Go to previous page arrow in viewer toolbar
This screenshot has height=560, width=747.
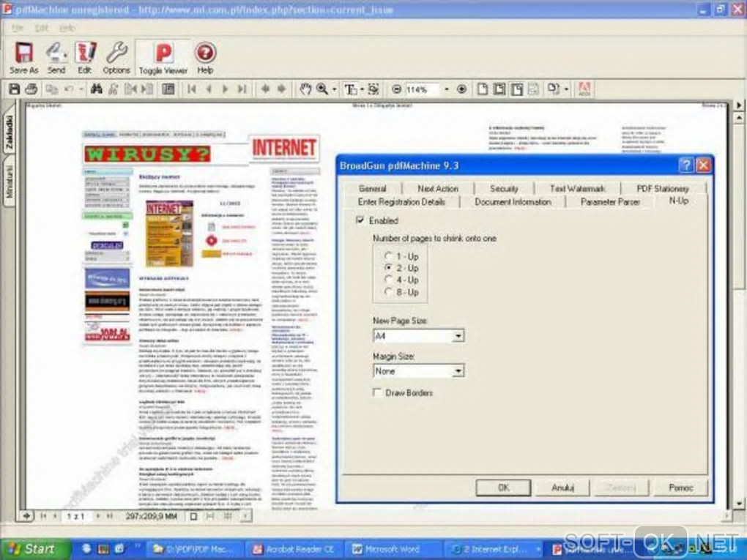209,89
